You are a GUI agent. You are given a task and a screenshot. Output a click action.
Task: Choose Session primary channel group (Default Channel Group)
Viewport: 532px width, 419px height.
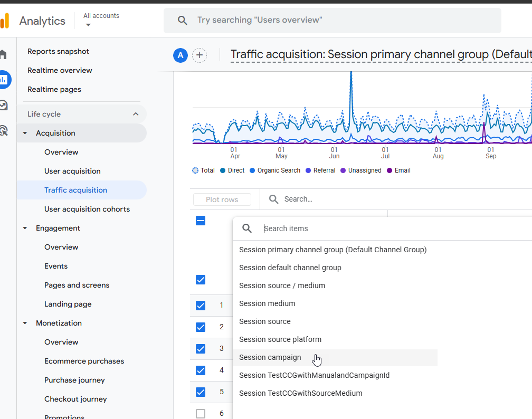[333, 250]
